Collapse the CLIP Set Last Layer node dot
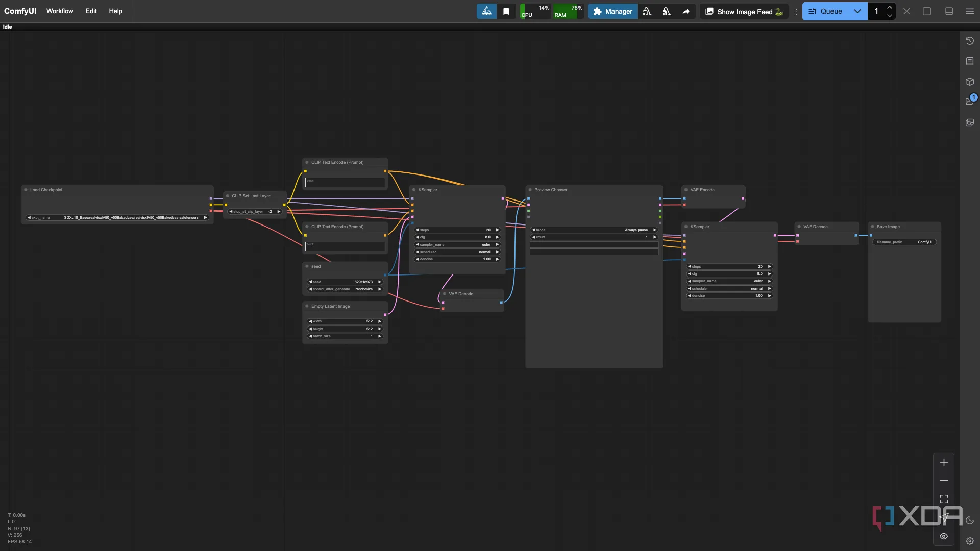980x551 pixels. (228, 196)
